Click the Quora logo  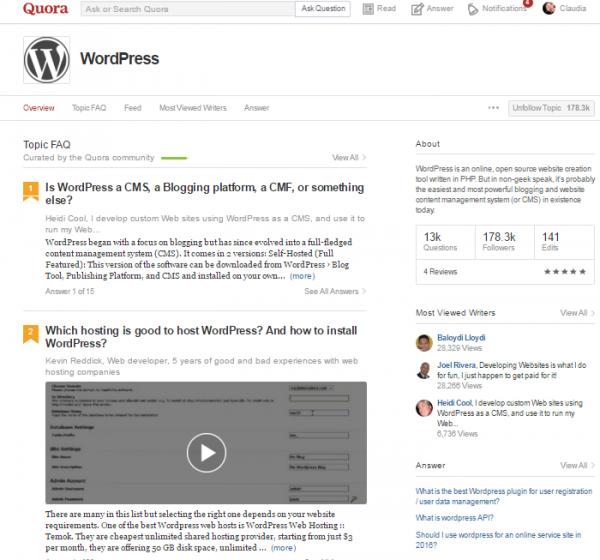click(46, 8)
